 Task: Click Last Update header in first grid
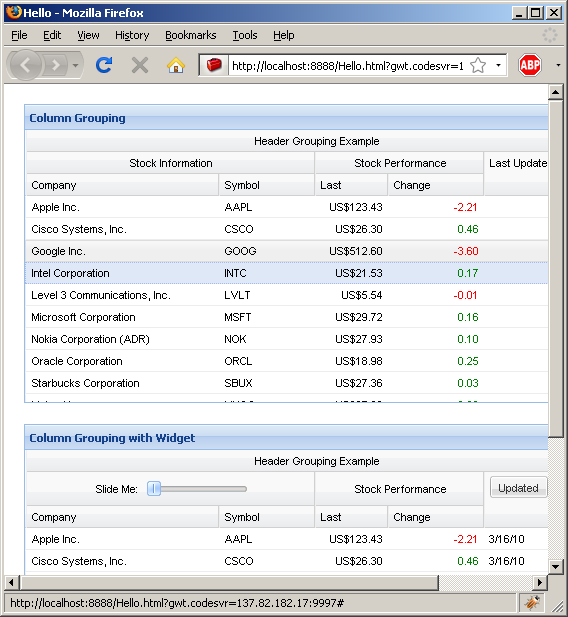[x=516, y=174]
